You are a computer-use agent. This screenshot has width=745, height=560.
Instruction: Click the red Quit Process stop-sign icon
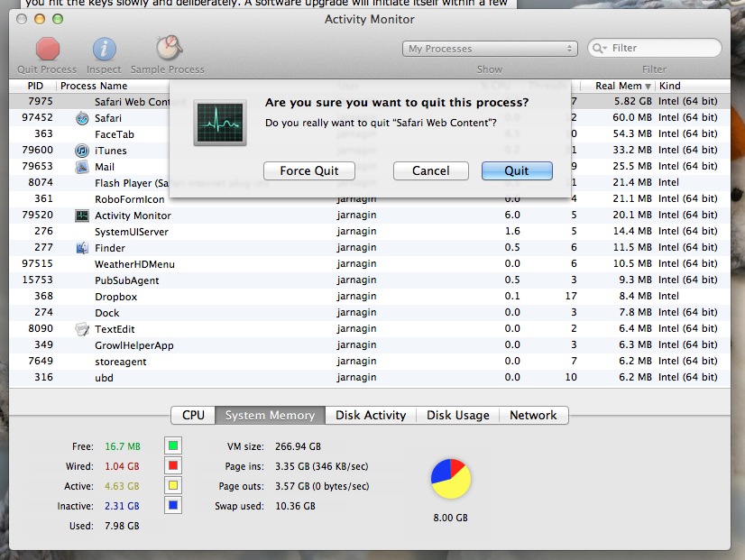[x=48, y=49]
